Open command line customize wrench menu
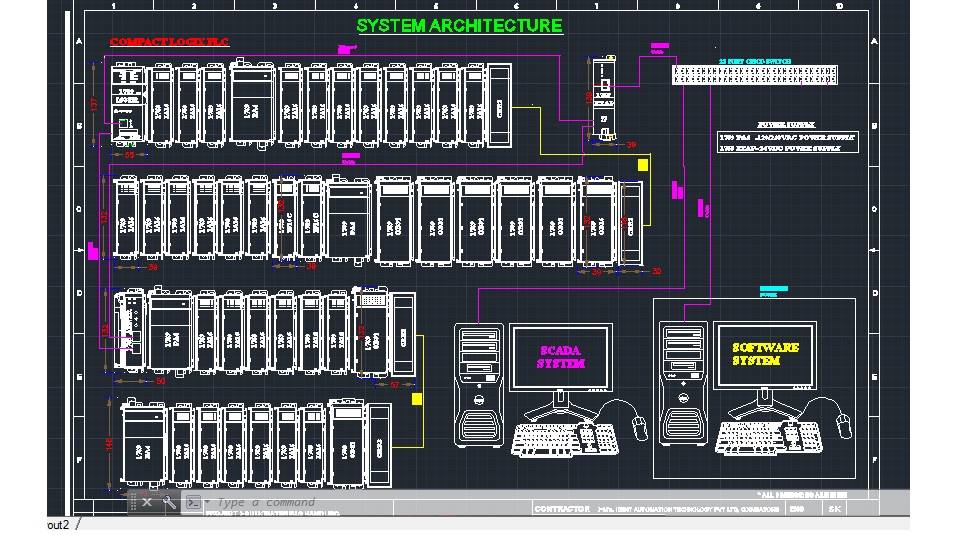Image resolution: width=953 pixels, height=535 pixels. click(168, 502)
